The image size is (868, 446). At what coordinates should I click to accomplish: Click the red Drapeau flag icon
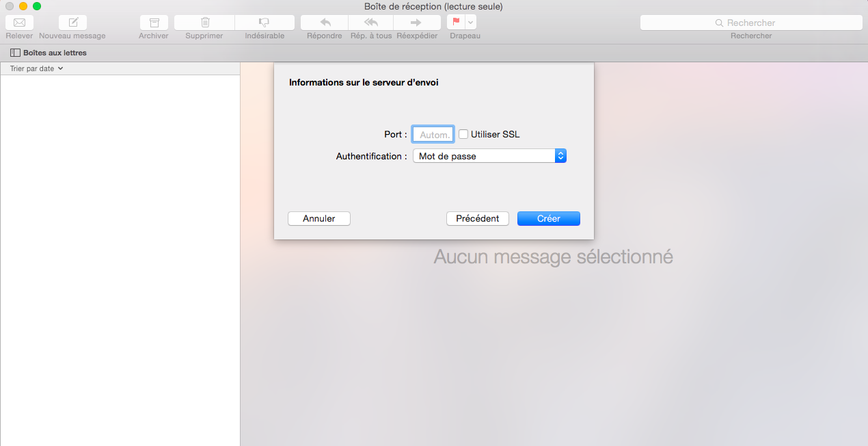click(456, 22)
